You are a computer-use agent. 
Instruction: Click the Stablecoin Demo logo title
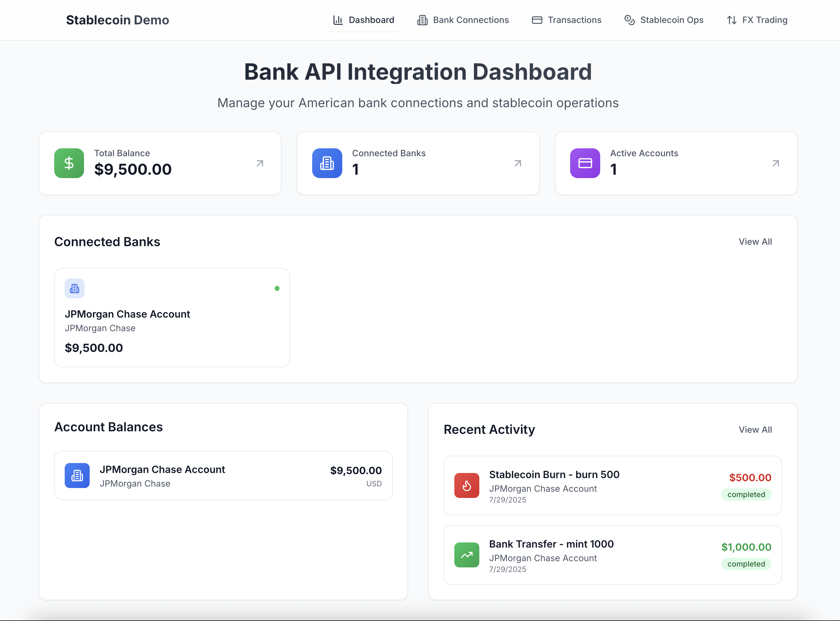(117, 20)
